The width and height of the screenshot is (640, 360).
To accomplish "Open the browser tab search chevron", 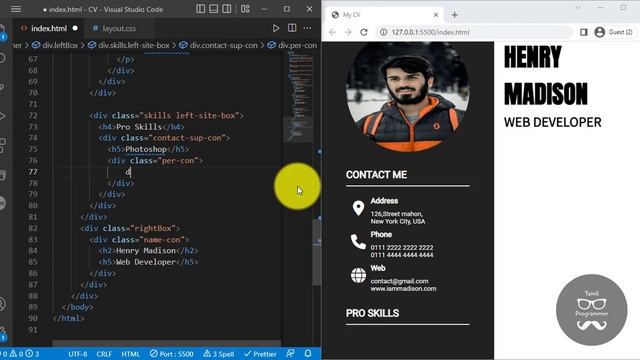I will 578,8.
